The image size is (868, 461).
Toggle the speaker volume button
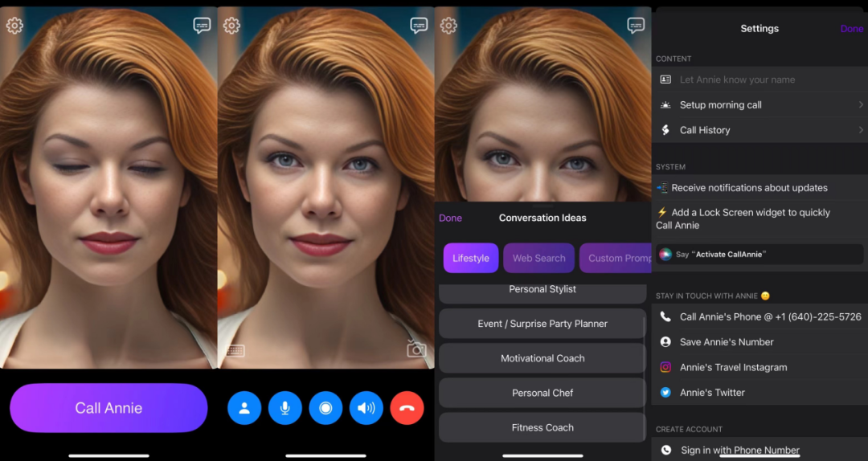[366, 408]
